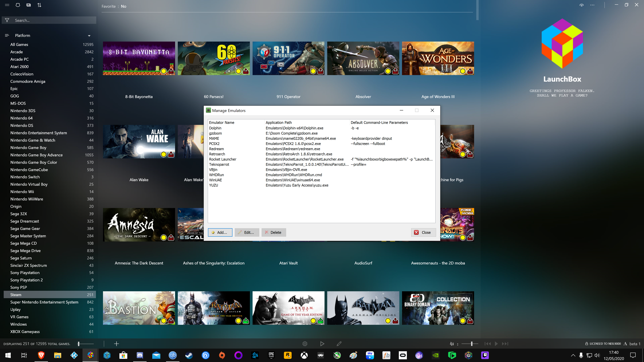Screen dimensions: 644x362
Task: Click the Search input field
Action: (49, 20)
